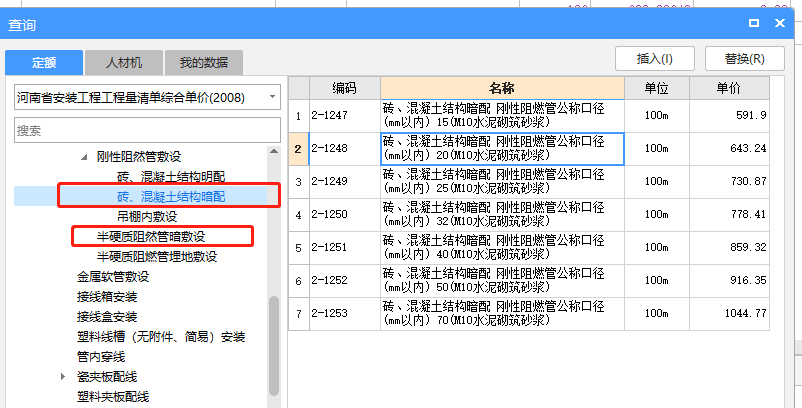Select 半硬质阻然管暗敷设 tree item
This screenshot has width=802, height=408.
click(151, 237)
